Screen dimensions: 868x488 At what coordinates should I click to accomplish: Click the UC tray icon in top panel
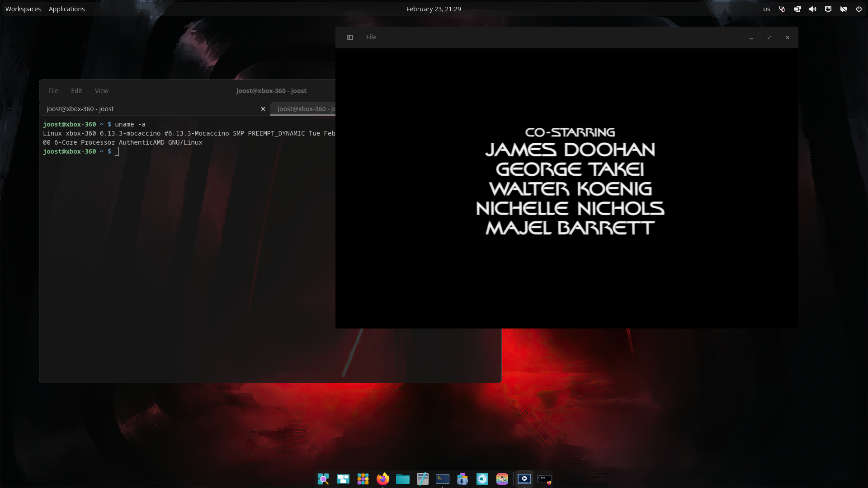coord(782,9)
